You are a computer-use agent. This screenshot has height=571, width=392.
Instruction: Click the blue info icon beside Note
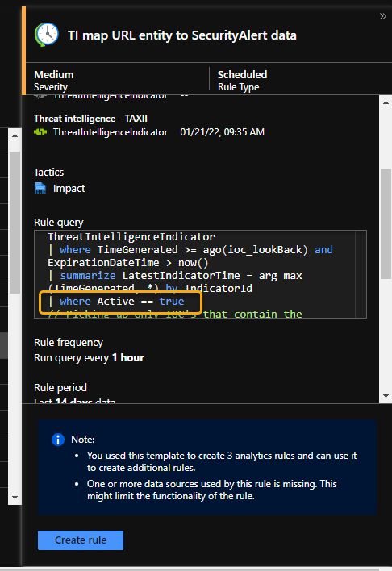58,440
